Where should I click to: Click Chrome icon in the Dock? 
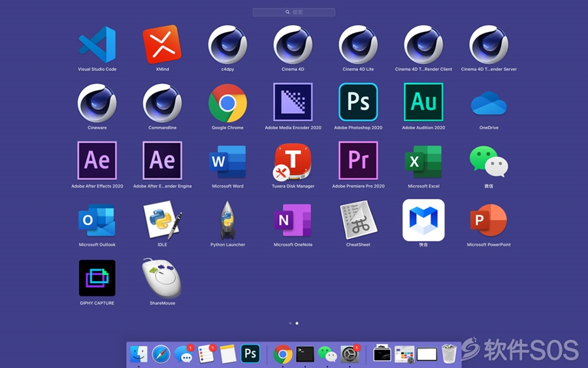(x=283, y=354)
